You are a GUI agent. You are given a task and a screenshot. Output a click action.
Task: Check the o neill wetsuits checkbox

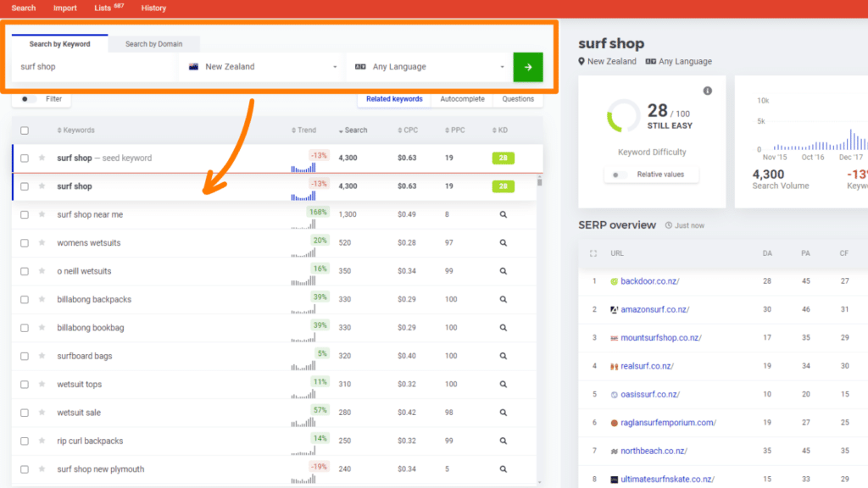click(25, 271)
